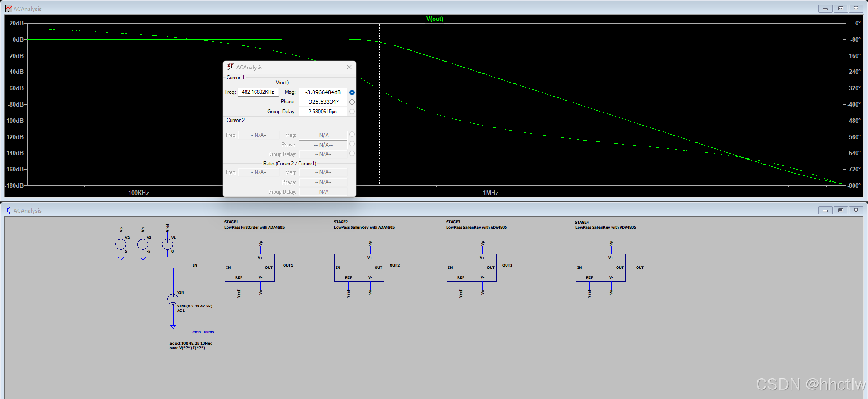The height and width of the screenshot is (399, 868).
Task: Click the AC 1 text under VIN
Action: (x=181, y=311)
